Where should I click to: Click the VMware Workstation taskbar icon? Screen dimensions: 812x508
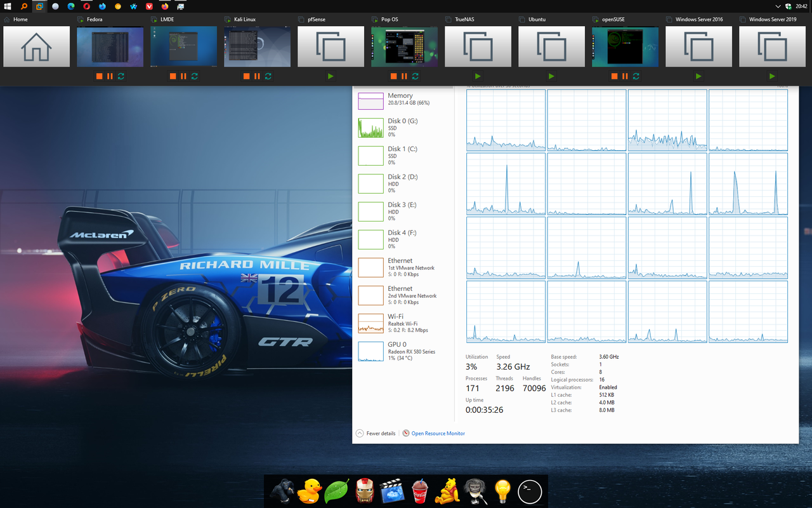click(x=39, y=6)
